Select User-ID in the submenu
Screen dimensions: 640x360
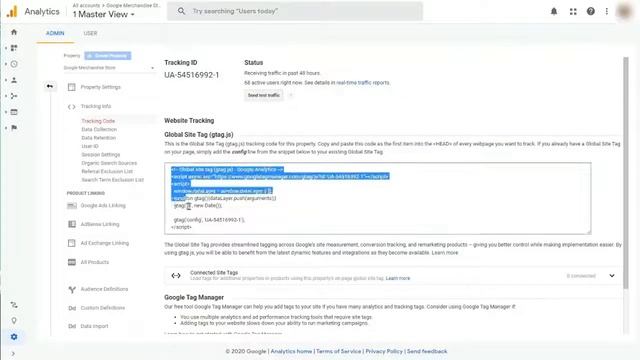pos(90,146)
